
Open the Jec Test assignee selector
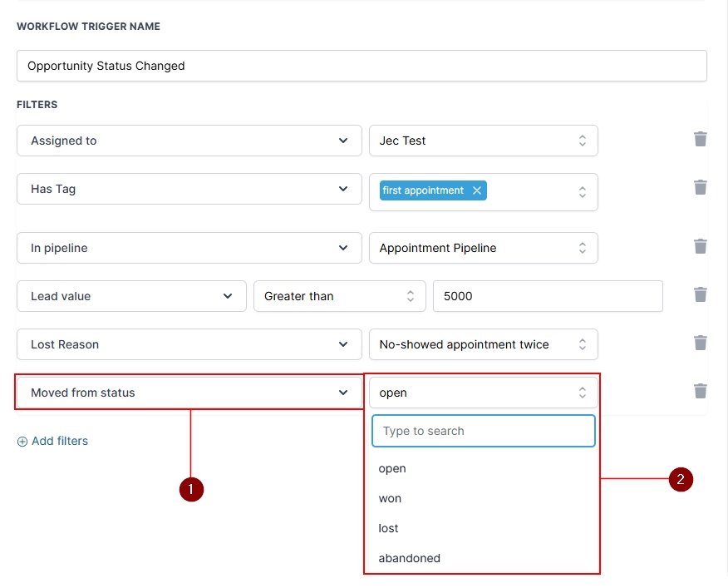483,141
